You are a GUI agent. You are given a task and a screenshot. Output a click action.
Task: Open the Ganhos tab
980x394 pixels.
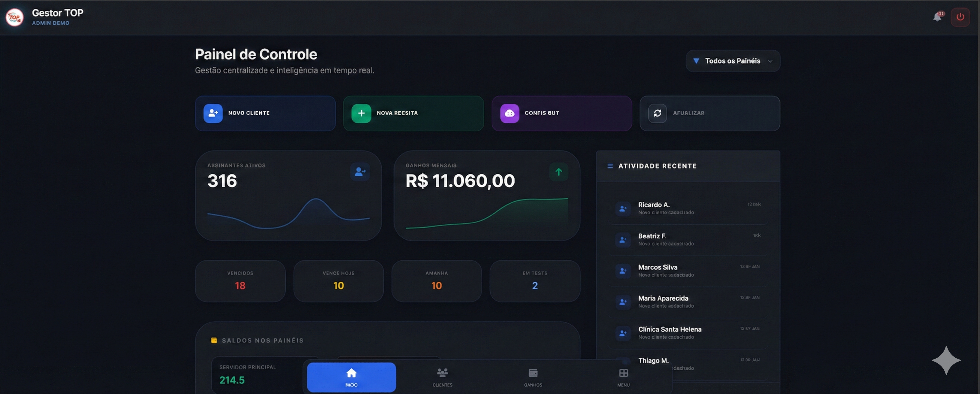point(533,377)
